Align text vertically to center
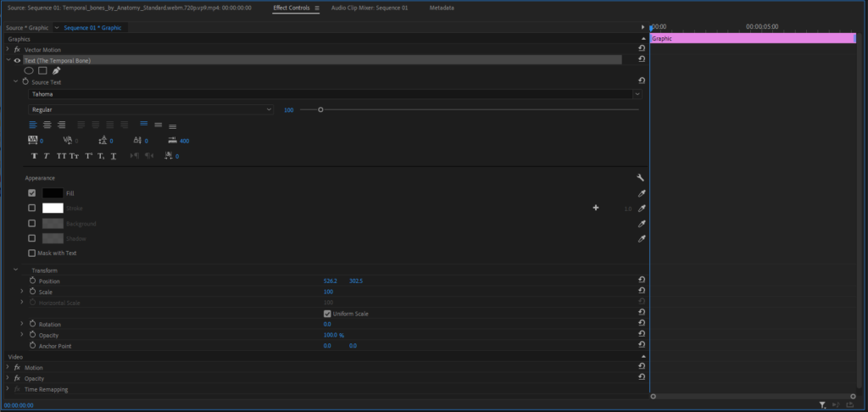The height and width of the screenshot is (412, 868). pyautogui.click(x=159, y=125)
